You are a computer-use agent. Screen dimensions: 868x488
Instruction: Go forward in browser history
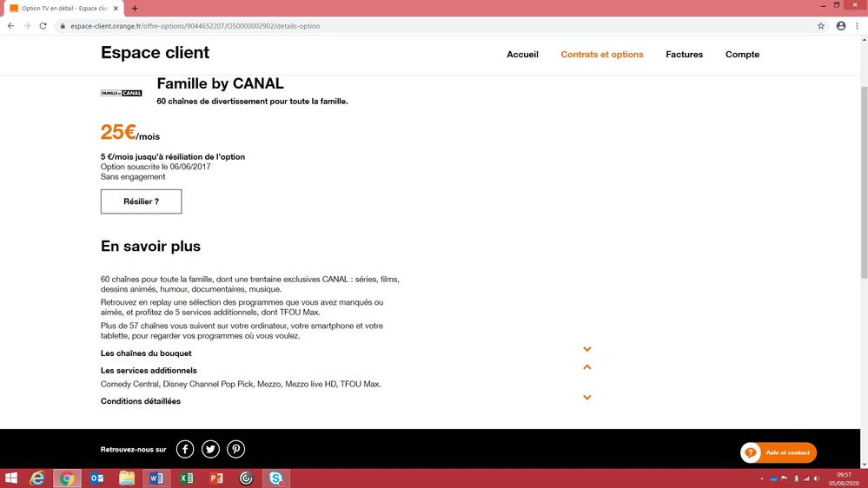click(x=27, y=26)
